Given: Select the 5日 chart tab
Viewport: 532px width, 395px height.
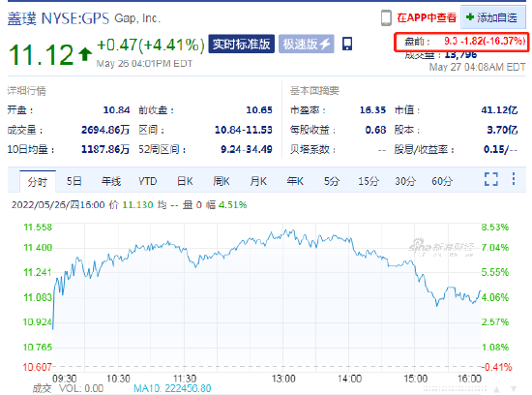Looking at the screenshot, I should pyautogui.click(x=74, y=181).
